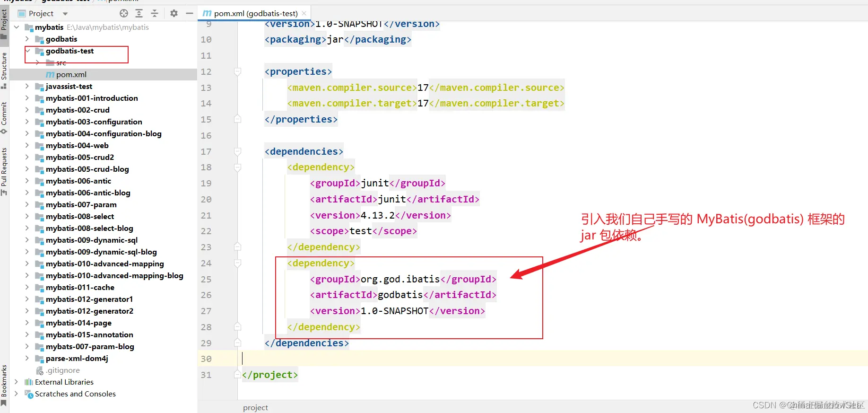868x413 pixels.
Task: Close the pom.xml (godbatis-test) tab
Action: [x=304, y=13]
